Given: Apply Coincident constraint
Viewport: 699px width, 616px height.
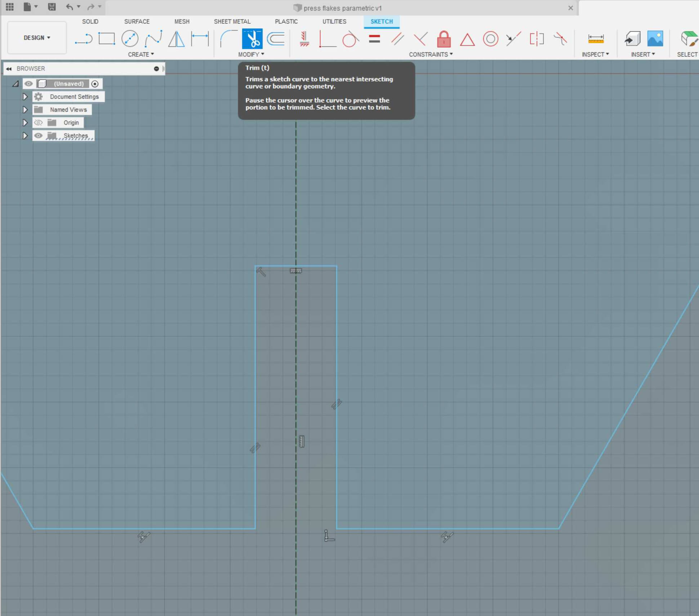Looking at the screenshot, I should point(328,39).
